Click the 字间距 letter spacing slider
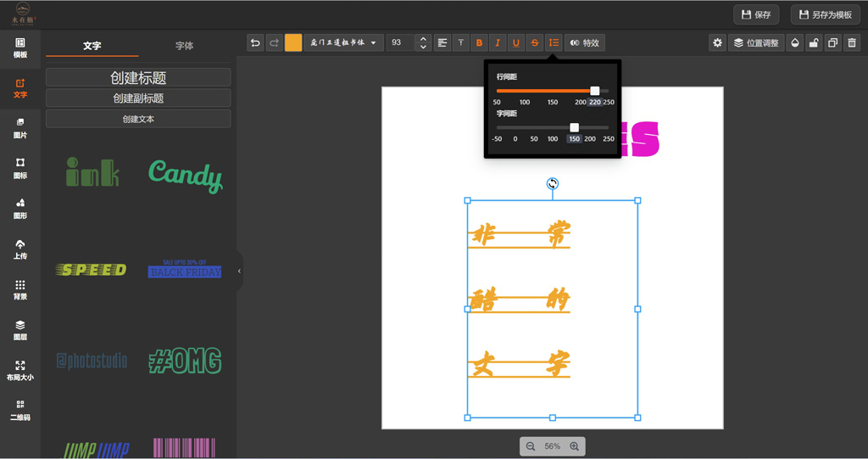This screenshot has width=868, height=459. click(553, 127)
